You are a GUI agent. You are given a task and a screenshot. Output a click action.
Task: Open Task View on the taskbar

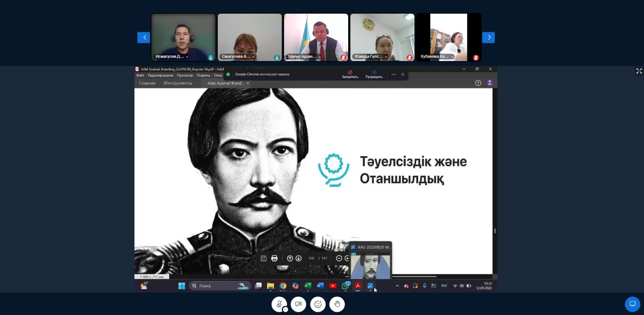(x=258, y=286)
